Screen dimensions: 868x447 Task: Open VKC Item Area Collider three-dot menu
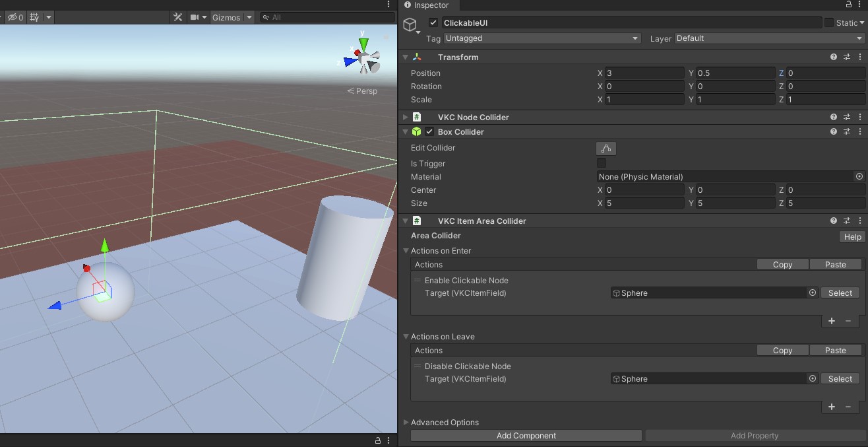860,221
